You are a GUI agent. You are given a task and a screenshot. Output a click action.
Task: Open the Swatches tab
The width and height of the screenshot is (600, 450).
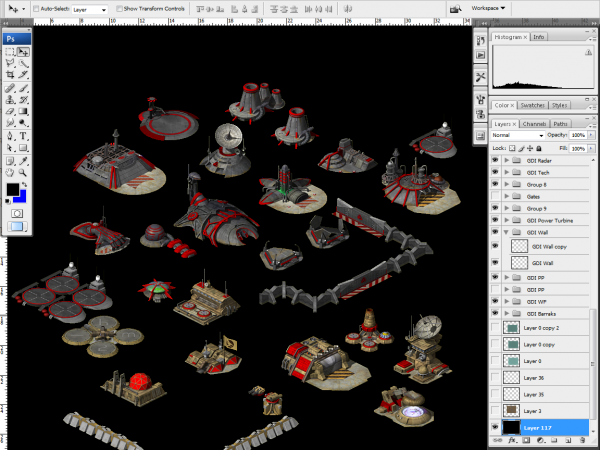533,105
